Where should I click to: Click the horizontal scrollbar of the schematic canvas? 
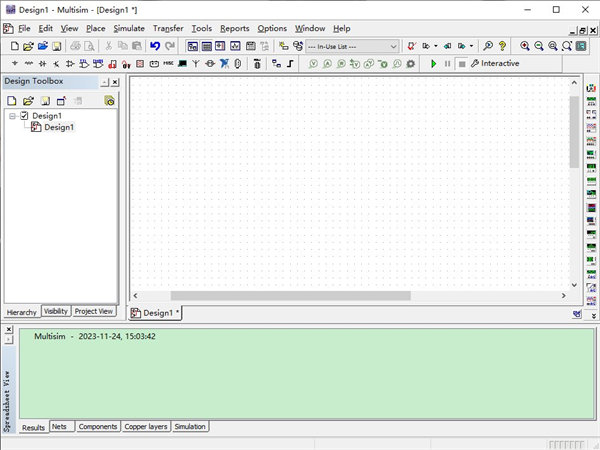point(290,296)
